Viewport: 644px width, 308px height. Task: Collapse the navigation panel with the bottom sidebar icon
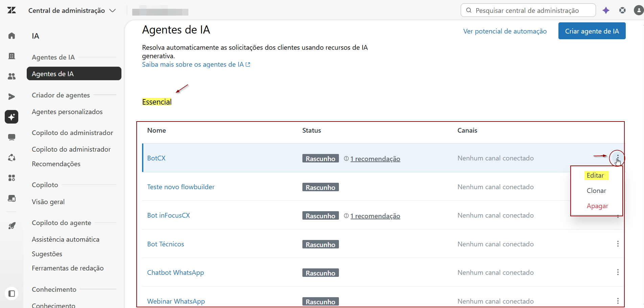coord(11,293)
